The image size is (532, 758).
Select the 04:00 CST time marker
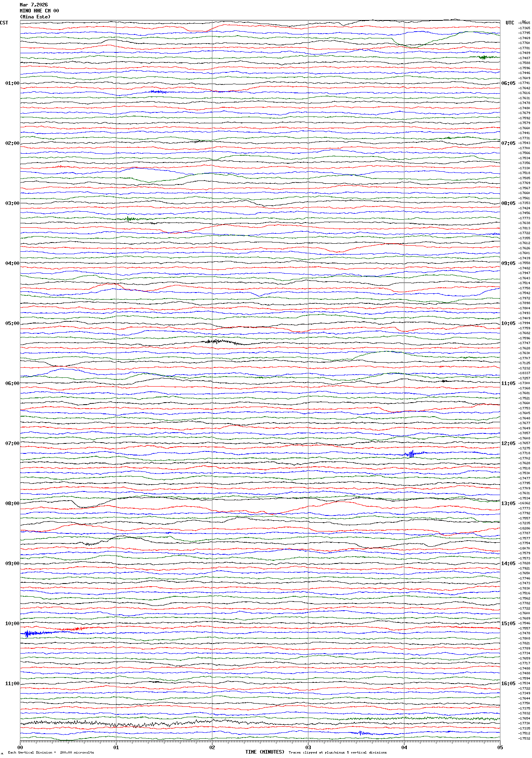click(x=12, y=263)
